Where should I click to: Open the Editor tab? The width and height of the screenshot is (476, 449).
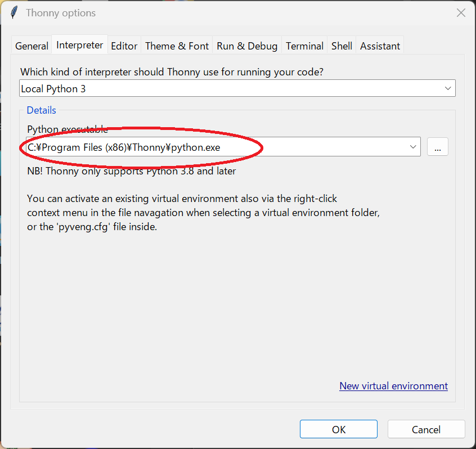coord(124,46)
